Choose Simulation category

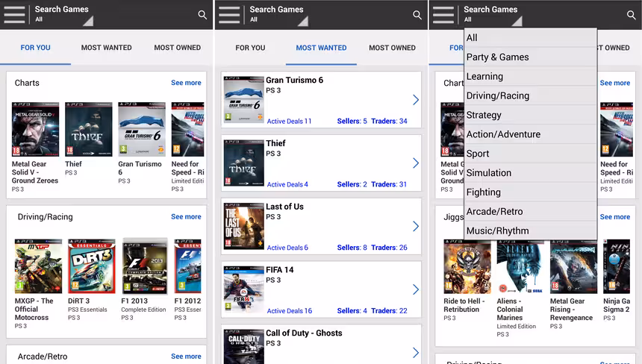point(530,172)
